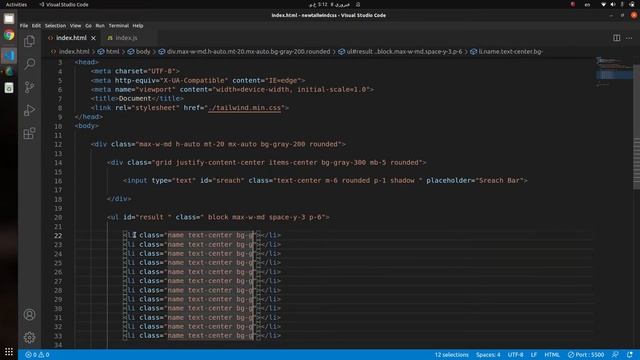Screen dimensions: 640x360
Task: Open the Manage settings gear
Action: pos(29,338)
